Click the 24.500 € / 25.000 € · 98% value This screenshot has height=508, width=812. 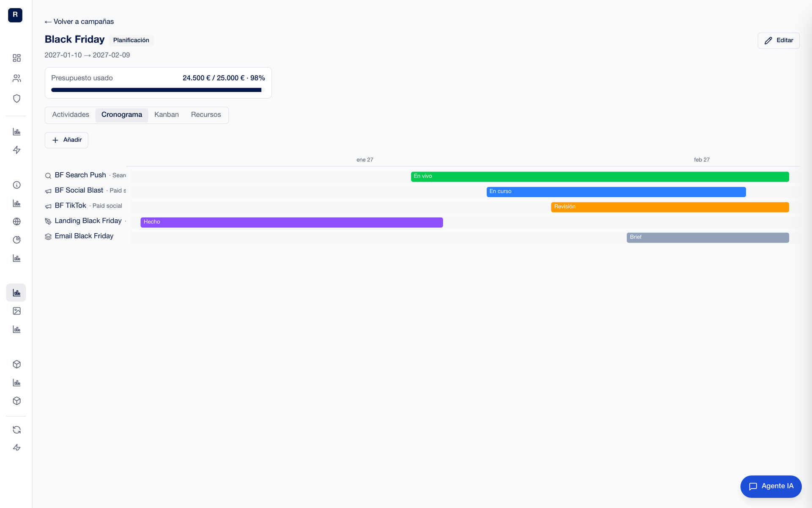pos(224,78)
